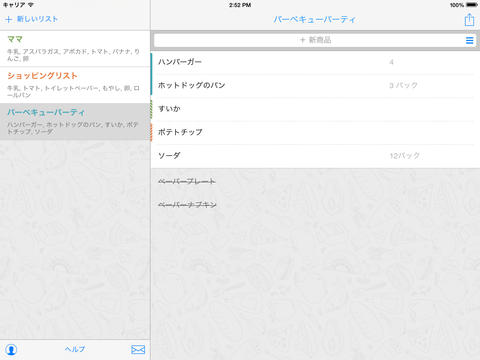Tap the Wi-Fi indicator in the status bar

click(31, 5)
